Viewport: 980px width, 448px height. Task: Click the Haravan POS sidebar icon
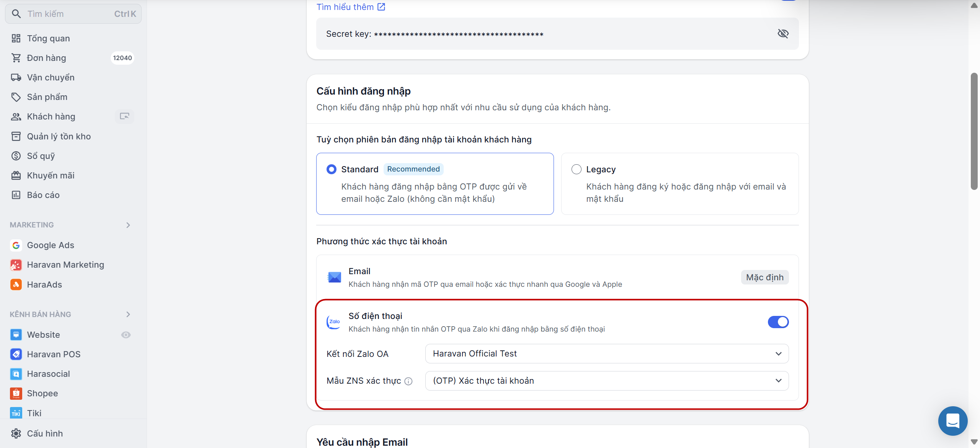click(x=16, y=354)
